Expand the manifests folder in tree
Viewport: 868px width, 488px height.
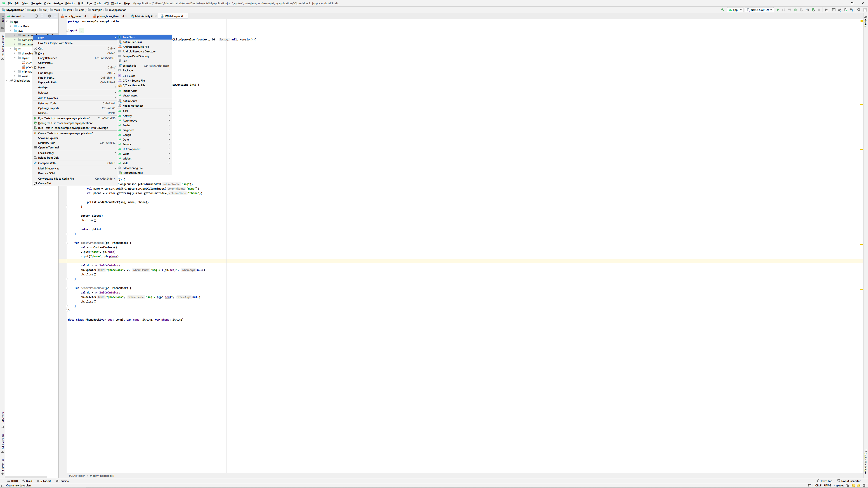point(10,26)
